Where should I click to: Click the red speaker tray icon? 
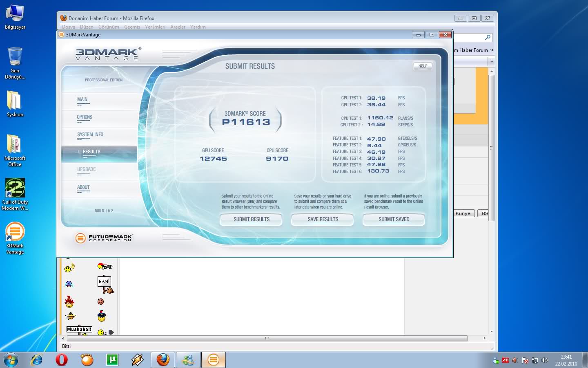(515, 360)
